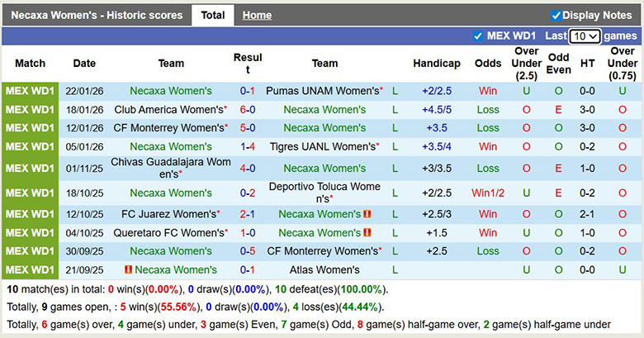Screen dimensions: 644x338
Task: Uncheck the MEX WD1 filter checkbox
Action: pos(477,36)
